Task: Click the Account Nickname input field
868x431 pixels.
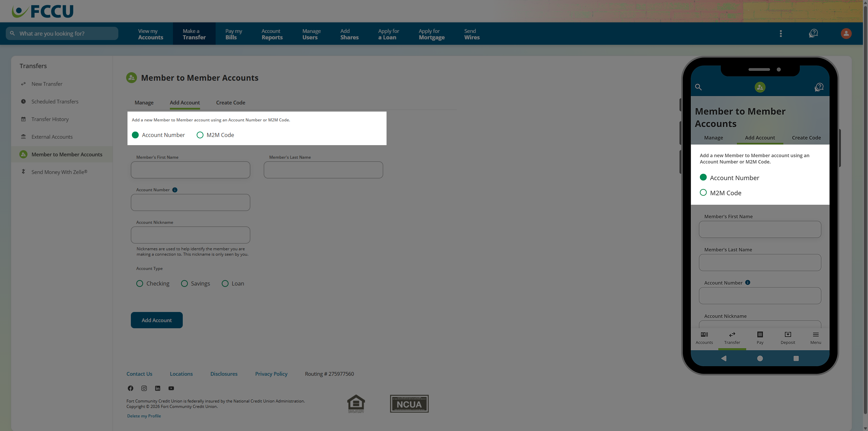Action: (191, 235)
